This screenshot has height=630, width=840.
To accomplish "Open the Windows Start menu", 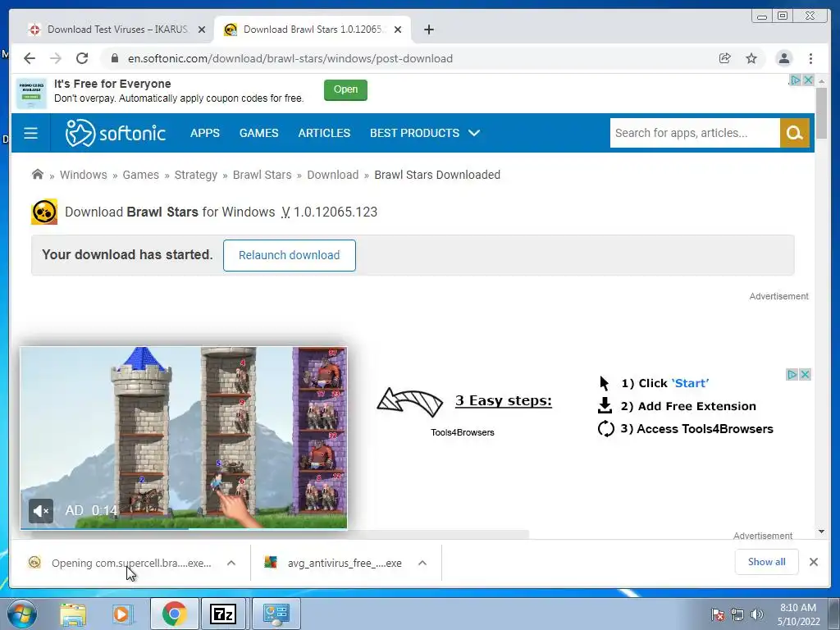I will pyautogui.click(x=22, y=614).
